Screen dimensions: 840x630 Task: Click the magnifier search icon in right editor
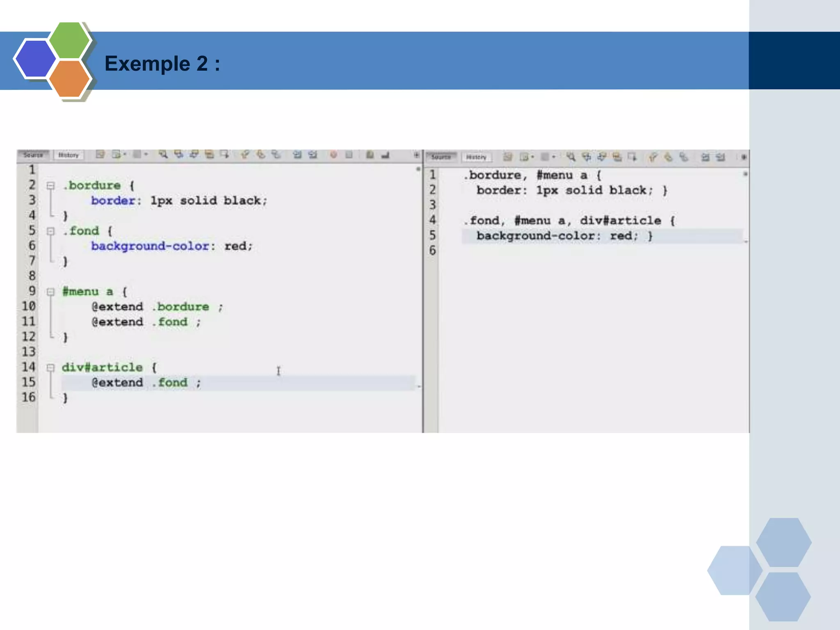(x=571, y=157)
